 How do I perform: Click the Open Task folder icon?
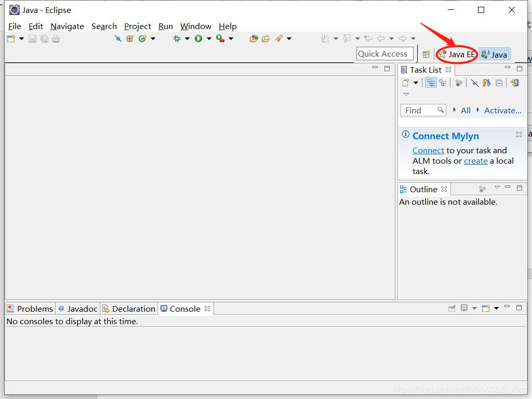265,38
